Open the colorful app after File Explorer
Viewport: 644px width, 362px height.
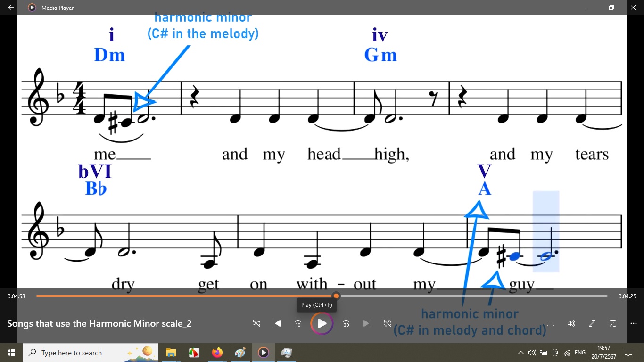point(194,353)
